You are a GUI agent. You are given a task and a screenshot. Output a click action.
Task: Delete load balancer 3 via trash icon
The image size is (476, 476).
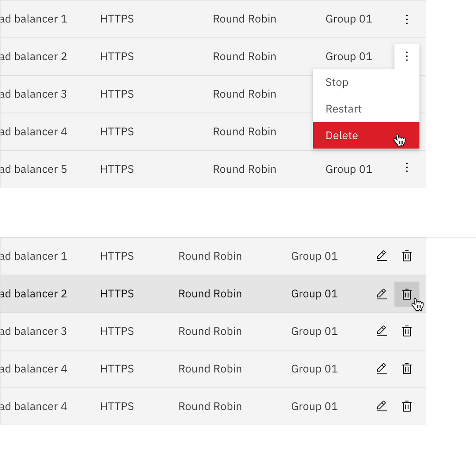(x=407, y=331)
